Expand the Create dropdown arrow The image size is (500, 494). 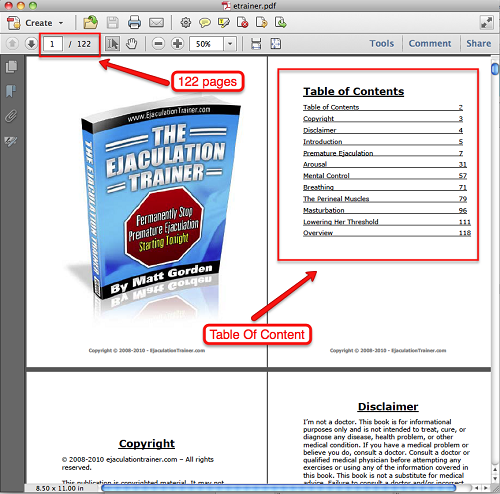coord(61,23)
